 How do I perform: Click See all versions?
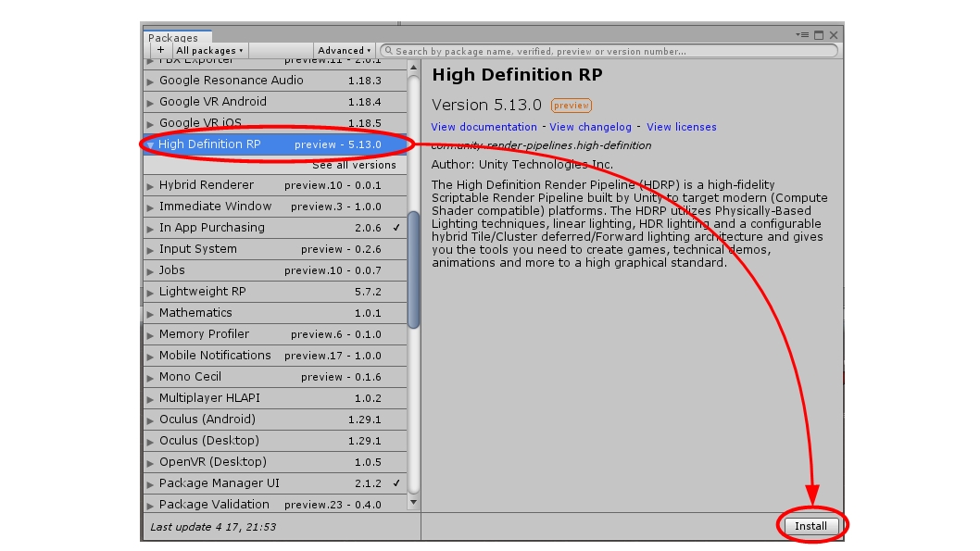[x=354, y=165]
